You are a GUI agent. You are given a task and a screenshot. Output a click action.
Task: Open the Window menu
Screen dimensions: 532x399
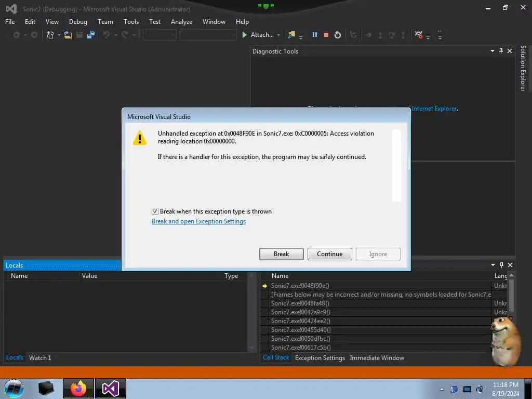click(214, 22)
